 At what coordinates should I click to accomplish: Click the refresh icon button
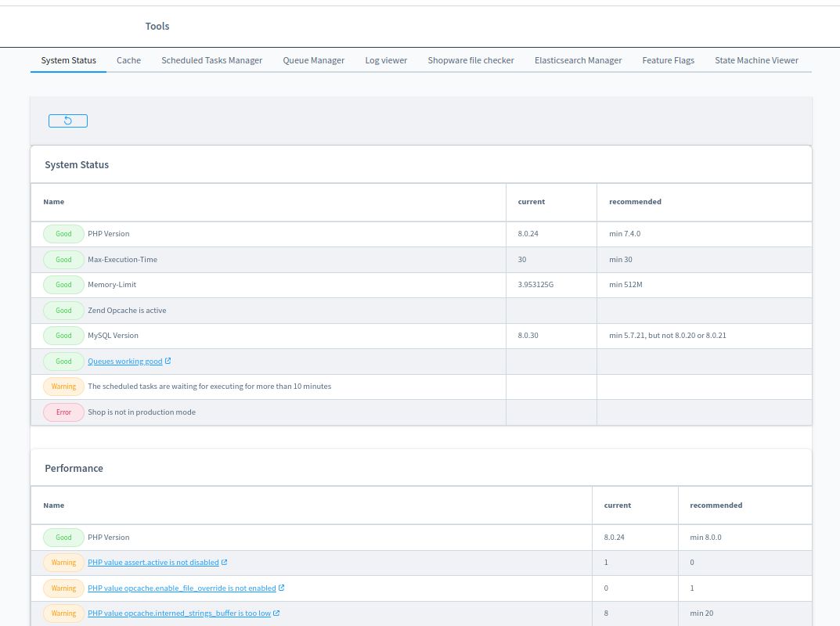[67, 121]
